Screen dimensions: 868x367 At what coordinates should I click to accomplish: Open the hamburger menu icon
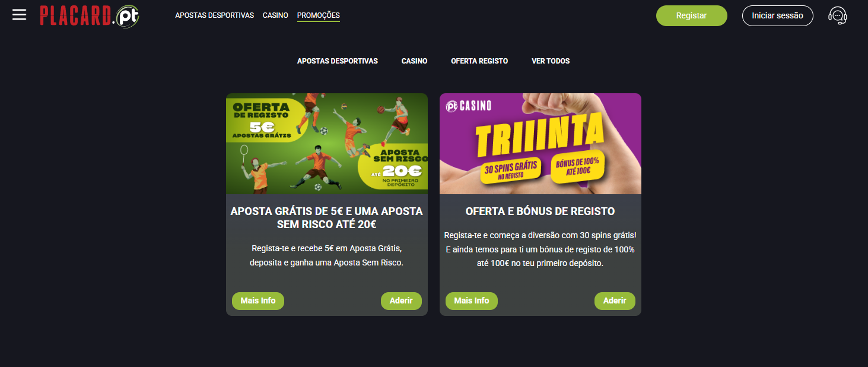pos(19,15)
